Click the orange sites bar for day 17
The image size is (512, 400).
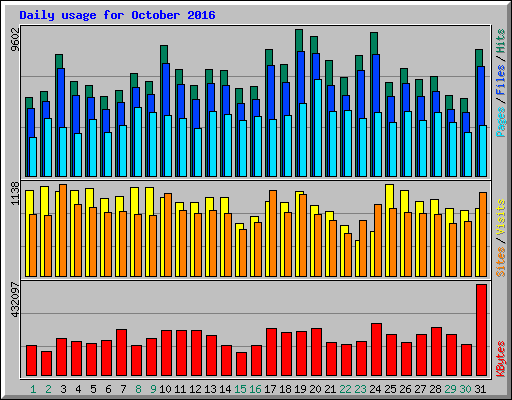(x=273, y=233)
